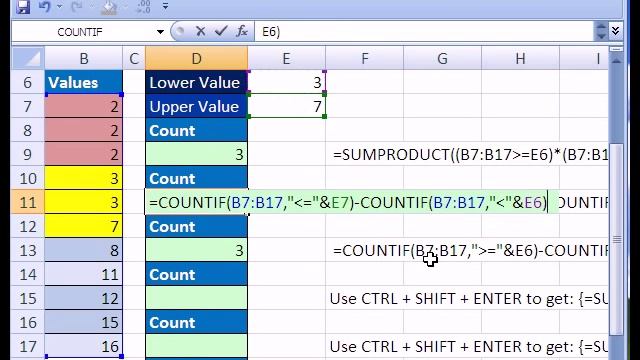Click green cell D13 showing 3
The height and width of the screenshot is (360, 640).
point(196,250)
